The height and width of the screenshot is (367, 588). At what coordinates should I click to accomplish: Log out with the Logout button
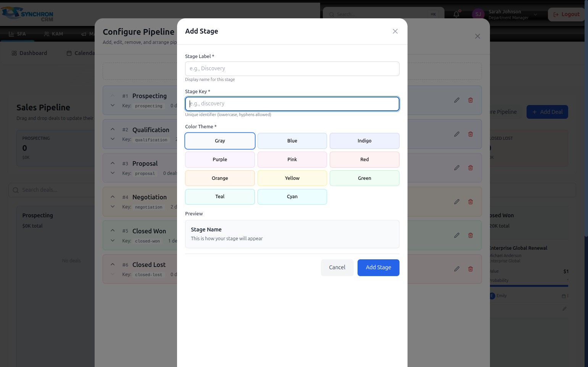[567, 14]
